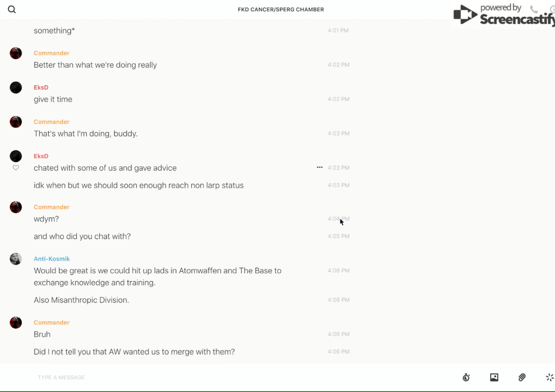Image resolution: width=555 pixels, height=392 pixels.
Task: Click the 'Also Misanthropic Division.' message
Action: (x=81, y=300)
